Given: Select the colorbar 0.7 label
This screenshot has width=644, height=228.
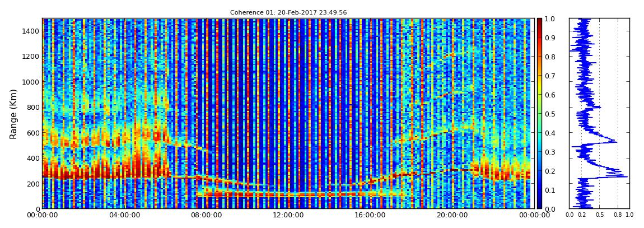Looking at the screenshot, I should coord(551,76).
